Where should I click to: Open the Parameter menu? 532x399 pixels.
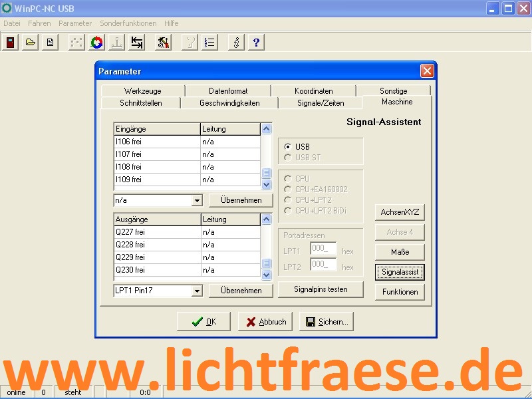click(75, 23)
